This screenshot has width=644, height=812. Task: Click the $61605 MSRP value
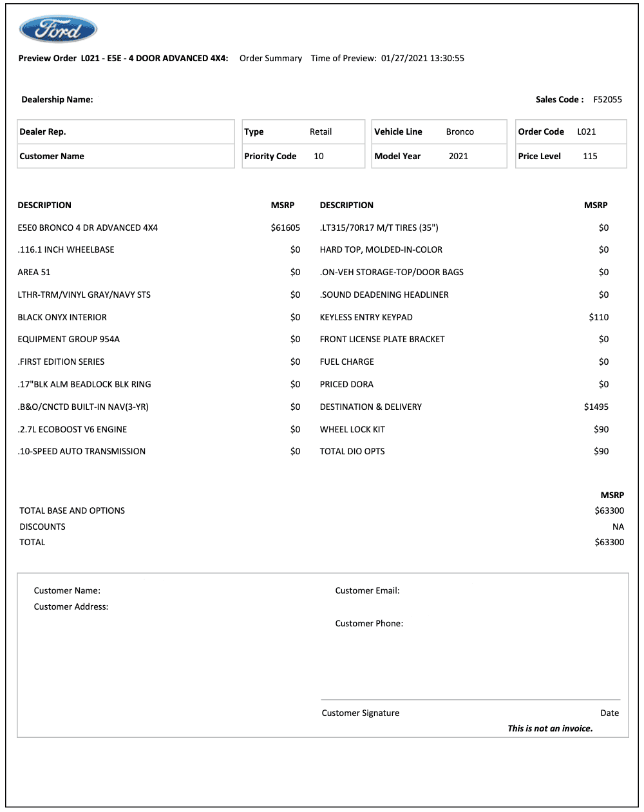[285, 227]
